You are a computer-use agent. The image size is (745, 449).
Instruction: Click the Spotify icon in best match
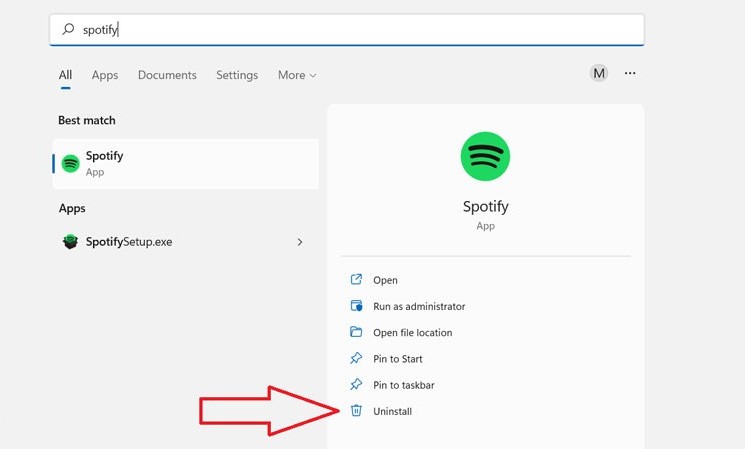click(x=71, y=164)
